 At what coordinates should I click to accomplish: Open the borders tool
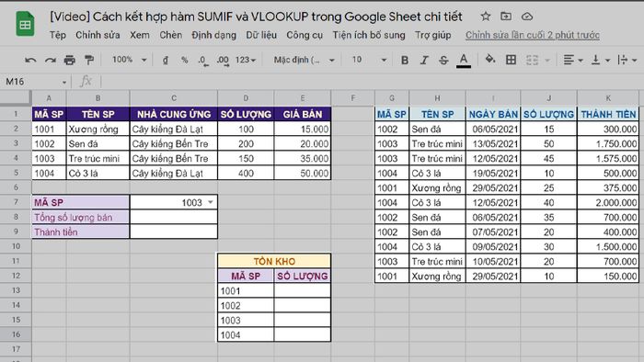511,60
